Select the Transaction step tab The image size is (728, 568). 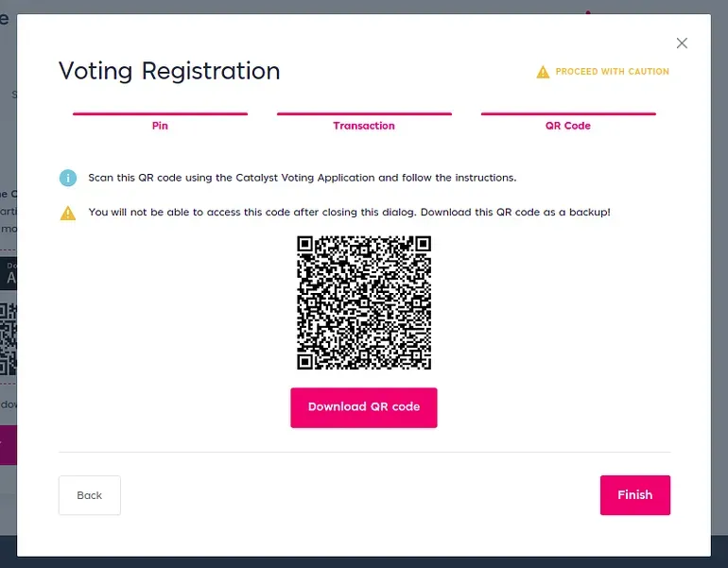point(364,126)
